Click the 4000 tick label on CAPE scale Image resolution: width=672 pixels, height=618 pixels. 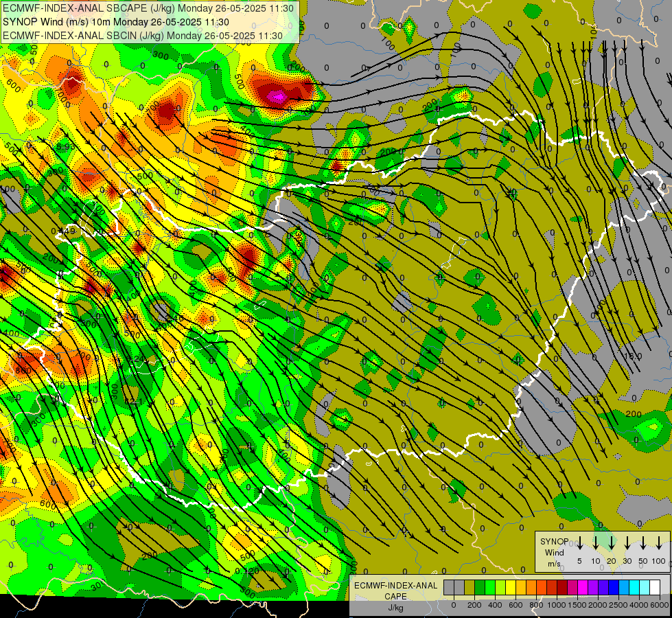pyautogui.click(x=639, y=605)
